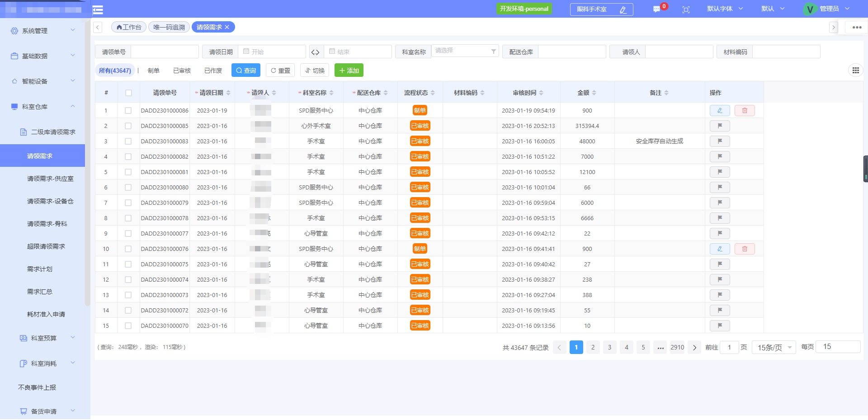Expand the 科室预算 menu
Viewport: 868px width, 420px height.
click(x=42, y=338)
